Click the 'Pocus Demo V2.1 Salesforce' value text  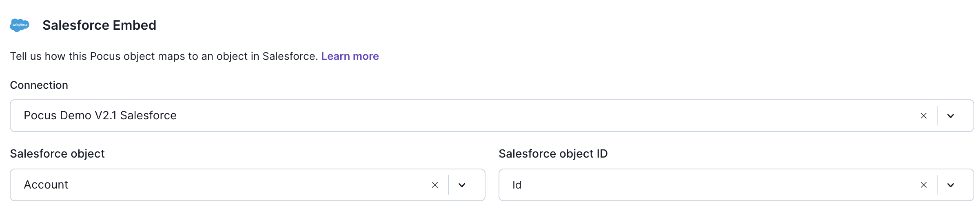coord(100,116)
